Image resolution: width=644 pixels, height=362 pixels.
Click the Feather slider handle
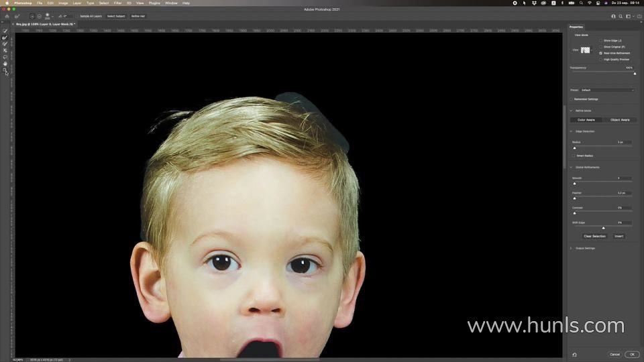pyautogui.click(x=575, y=198)
